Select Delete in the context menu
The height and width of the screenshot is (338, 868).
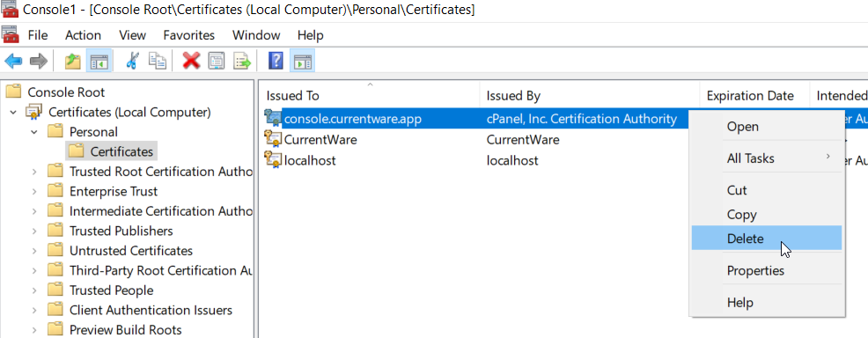[767, 239]
